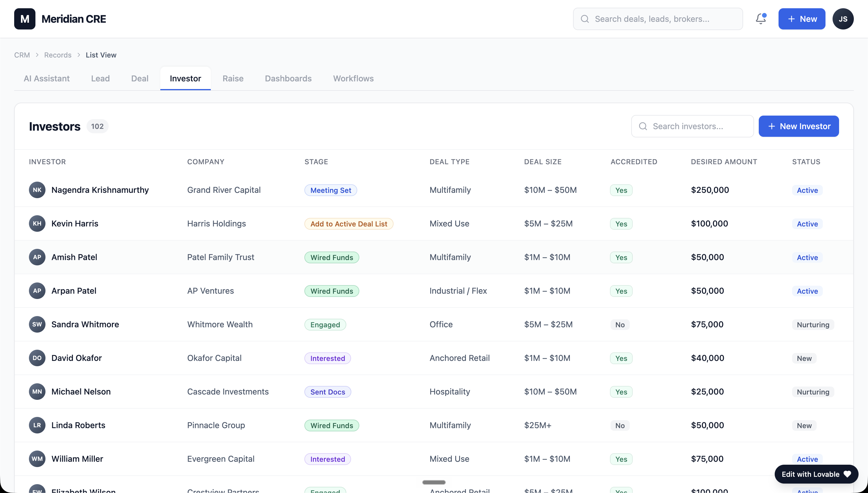Switch to the AI Assistant tab
This screenshot has width=868, height=493.
tap(47, 78)
